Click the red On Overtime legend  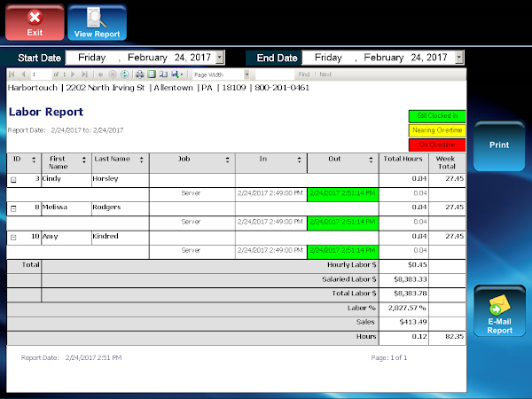point(437,145)
